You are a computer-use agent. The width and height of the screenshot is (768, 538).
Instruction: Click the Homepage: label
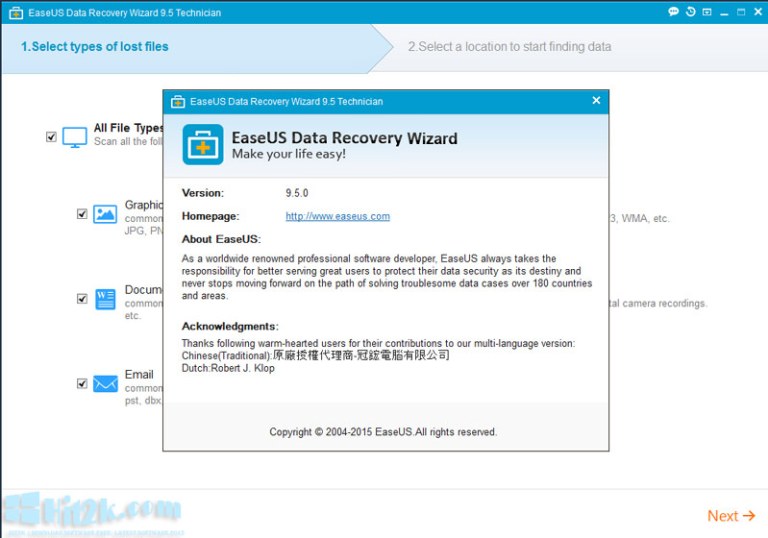[x=210, y=216]
